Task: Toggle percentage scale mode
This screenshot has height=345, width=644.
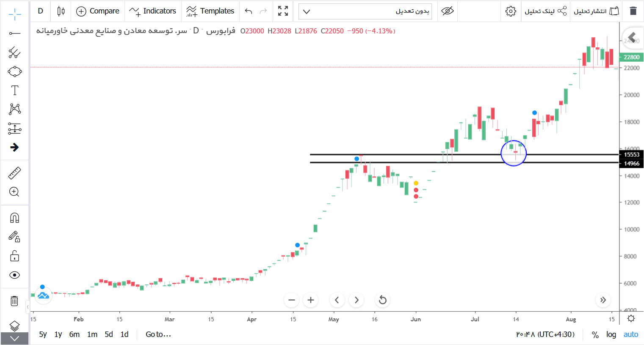Action: click(x=595, y=334)
